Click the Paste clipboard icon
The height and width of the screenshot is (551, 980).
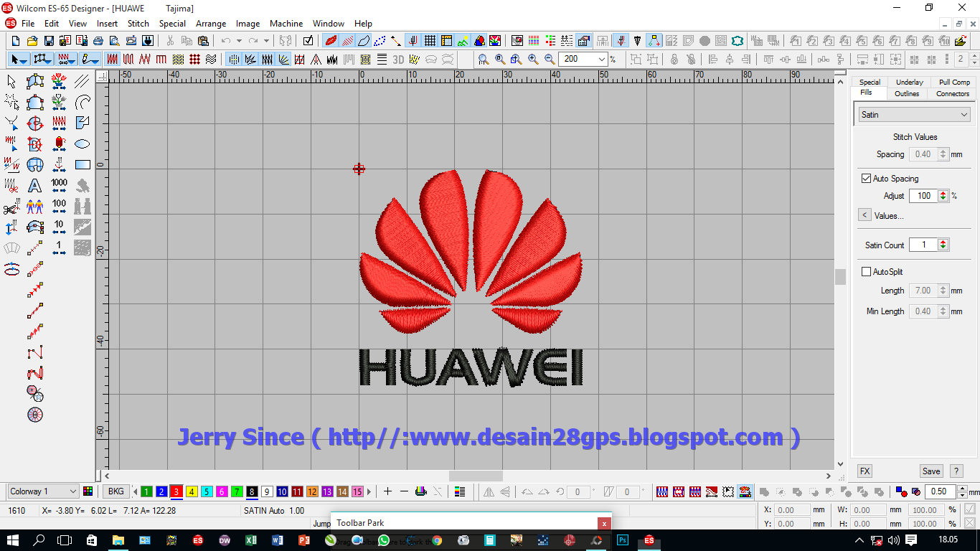pyautogui.click(x=203, y=41)
